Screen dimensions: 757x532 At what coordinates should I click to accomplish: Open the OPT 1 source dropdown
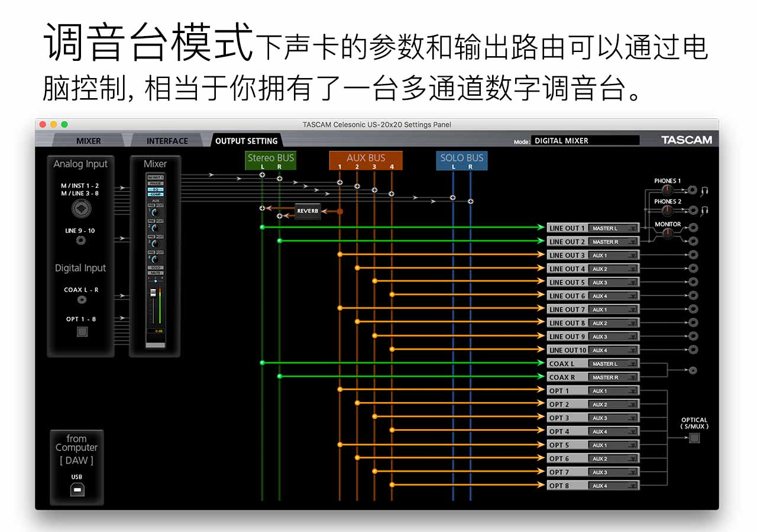click(614, 391)
